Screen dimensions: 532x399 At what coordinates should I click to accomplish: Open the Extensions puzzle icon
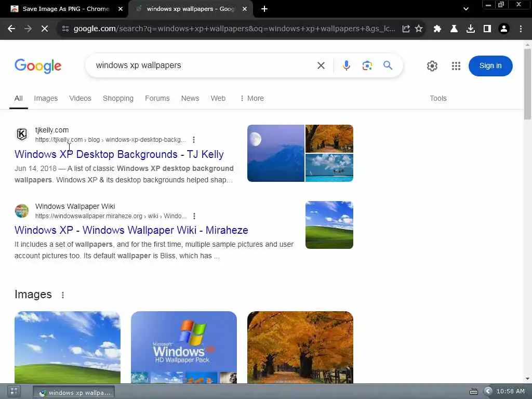point(437,29)
